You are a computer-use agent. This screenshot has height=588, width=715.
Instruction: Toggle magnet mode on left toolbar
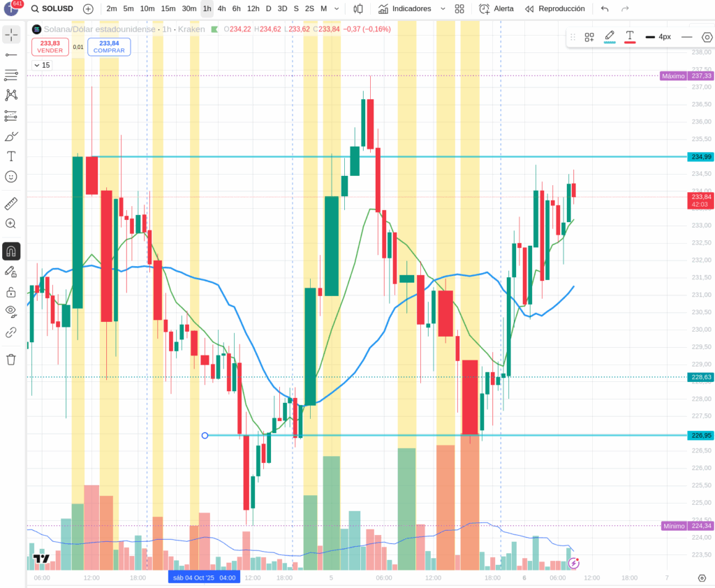point(11,251)
